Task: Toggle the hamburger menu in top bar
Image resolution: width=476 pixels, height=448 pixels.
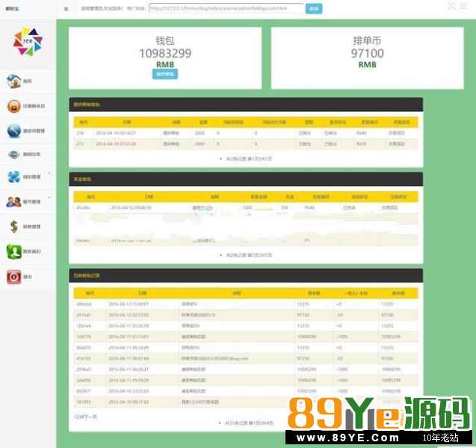Action: tap(67, 9)
